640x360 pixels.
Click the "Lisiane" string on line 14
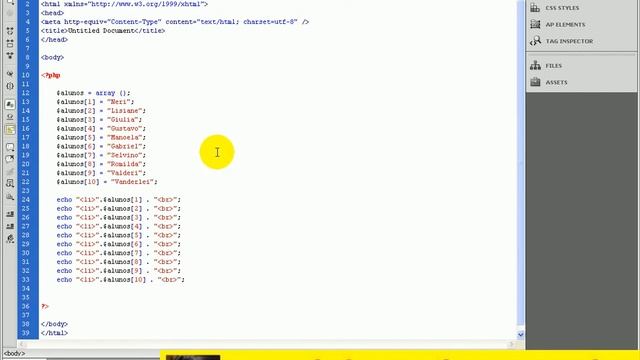tap(124, 111)
